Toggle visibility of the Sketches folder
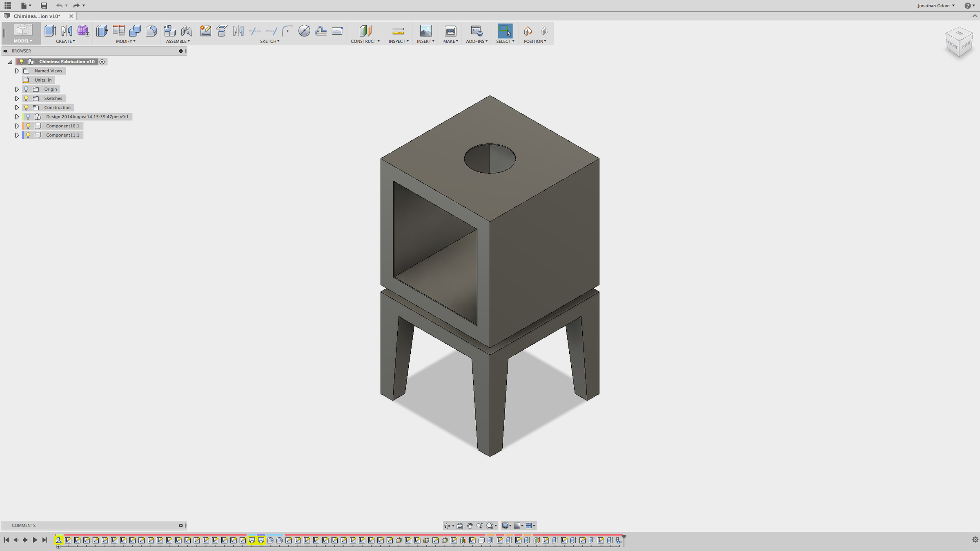Image resolution: width=980 pixels, height=551 pixels. pos(26,98)
